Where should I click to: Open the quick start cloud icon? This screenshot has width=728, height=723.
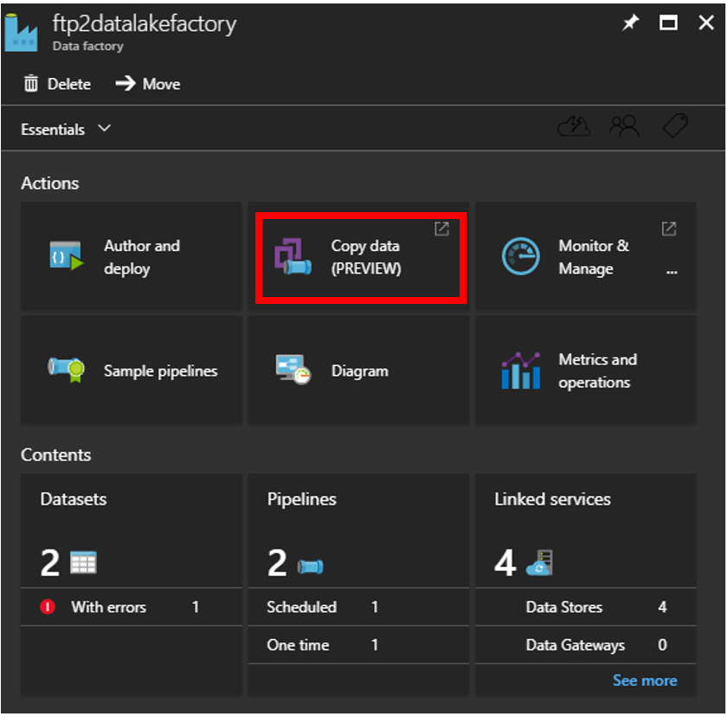[574, 126]
